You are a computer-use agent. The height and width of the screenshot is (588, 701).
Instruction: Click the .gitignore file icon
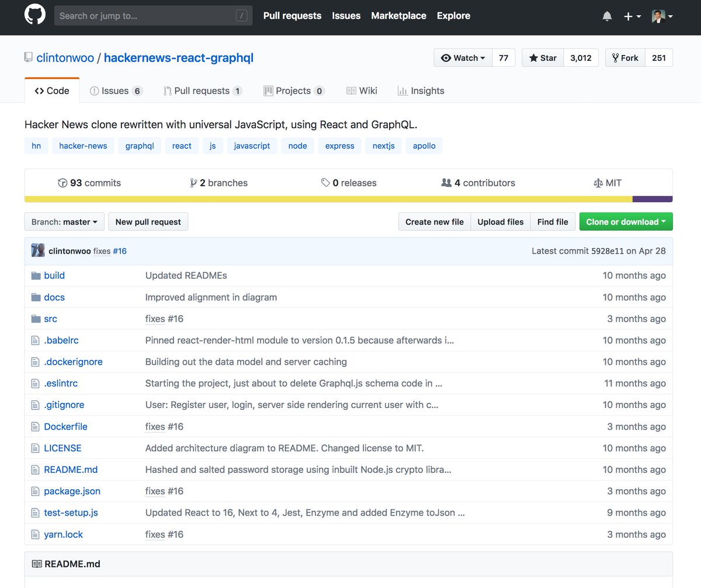tap(35, 404)
